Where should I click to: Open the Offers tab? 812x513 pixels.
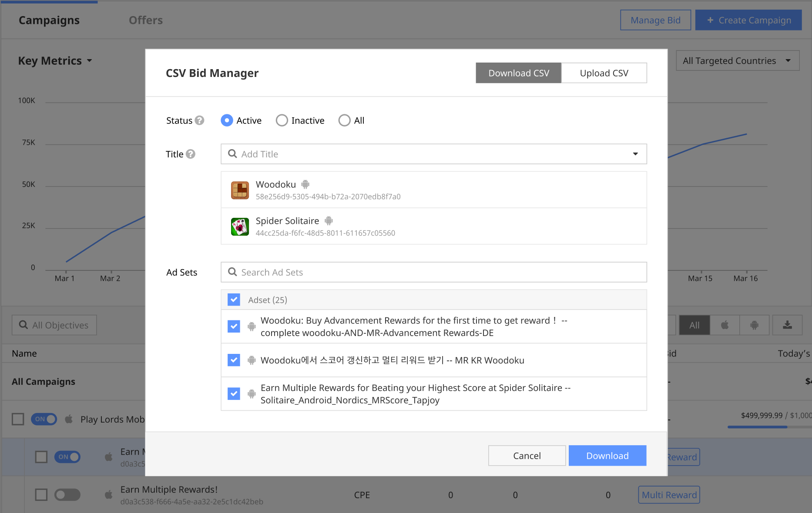[x=145, y=20]
